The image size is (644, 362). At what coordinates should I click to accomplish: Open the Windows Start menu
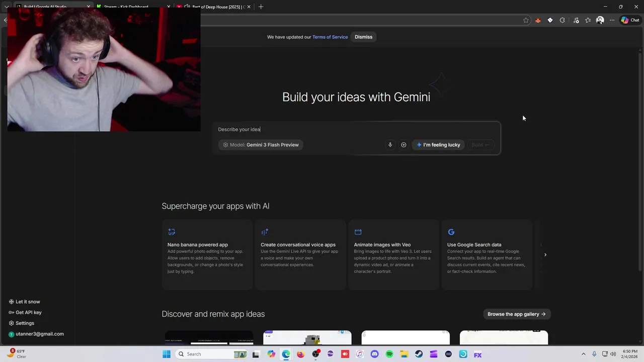click(x=167, y=354)
